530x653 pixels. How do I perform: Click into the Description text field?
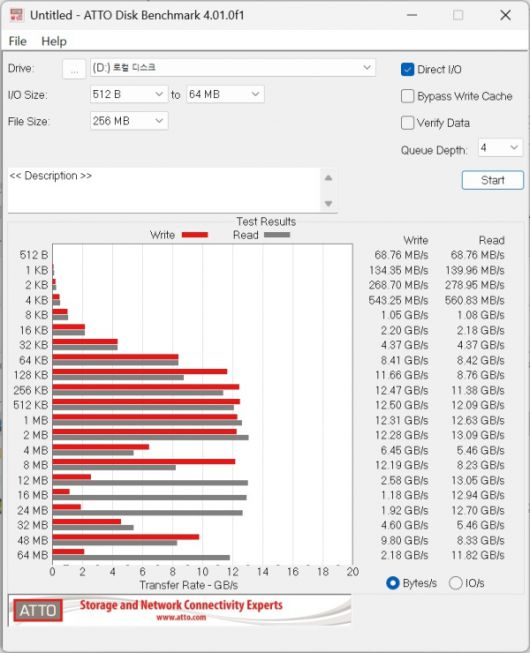(164, 190)
